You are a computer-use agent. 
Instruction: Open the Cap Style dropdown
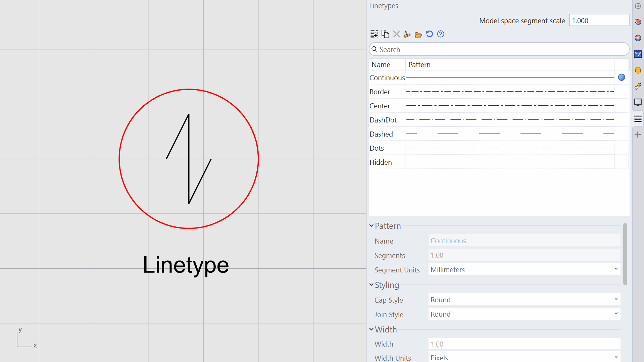524,300
